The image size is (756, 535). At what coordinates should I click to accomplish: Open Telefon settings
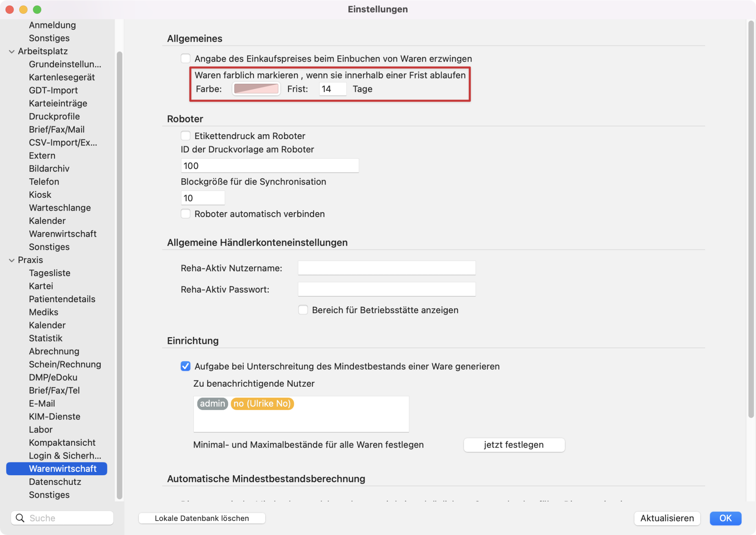click(x=44, y=182)
